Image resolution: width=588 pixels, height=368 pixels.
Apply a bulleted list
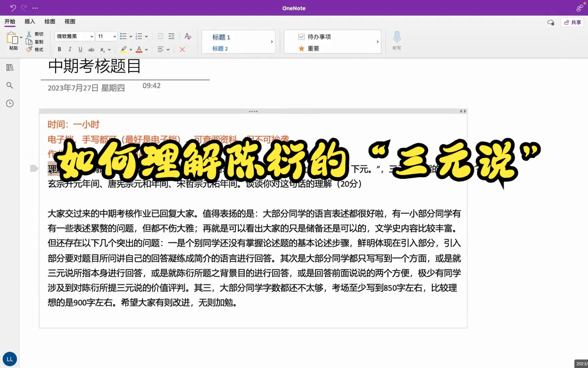[x=123, y=36]
